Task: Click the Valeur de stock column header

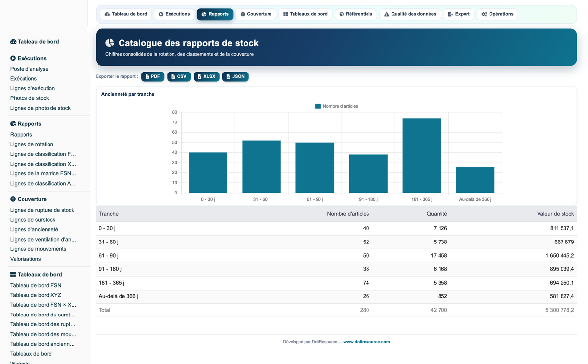Action: (555, 214)
